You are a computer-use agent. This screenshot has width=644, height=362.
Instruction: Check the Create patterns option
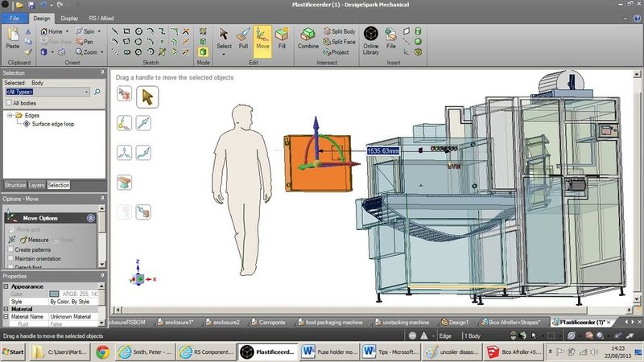point(10,249)
